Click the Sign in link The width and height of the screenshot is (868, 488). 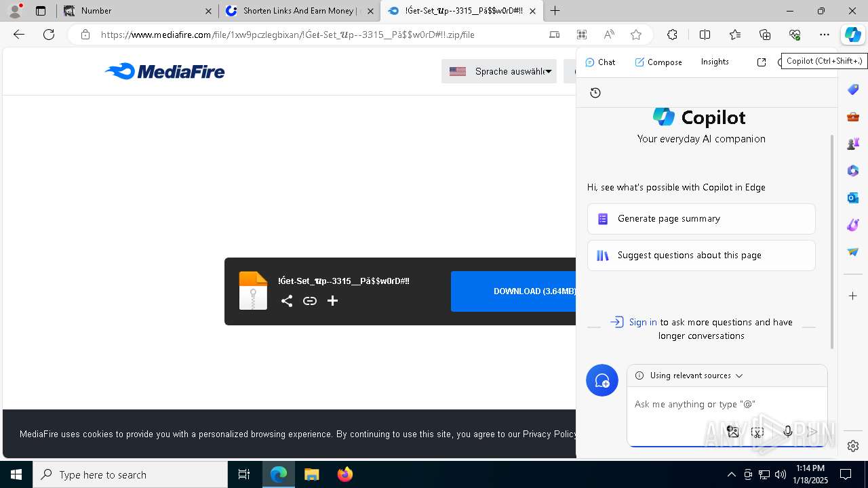[x=642, y=322]
